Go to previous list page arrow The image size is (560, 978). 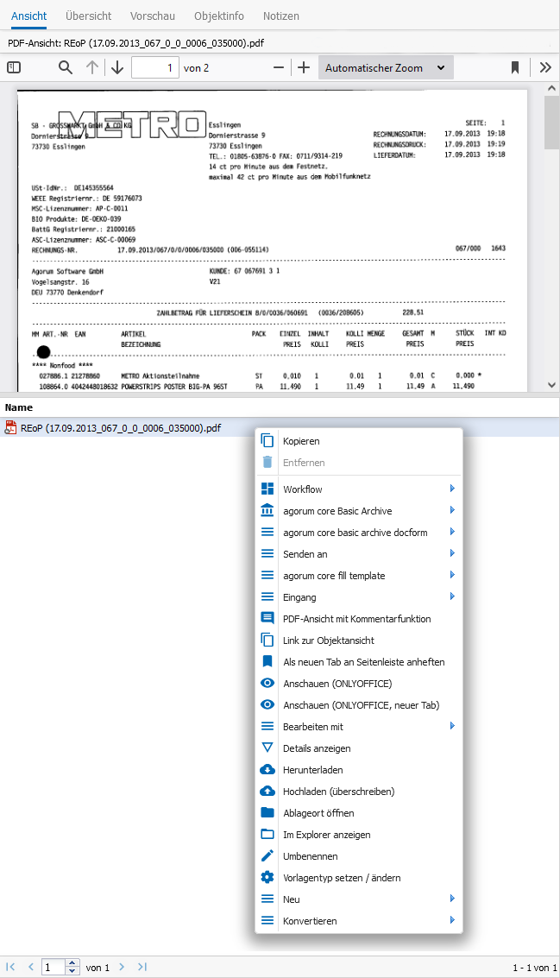(30, 967)
